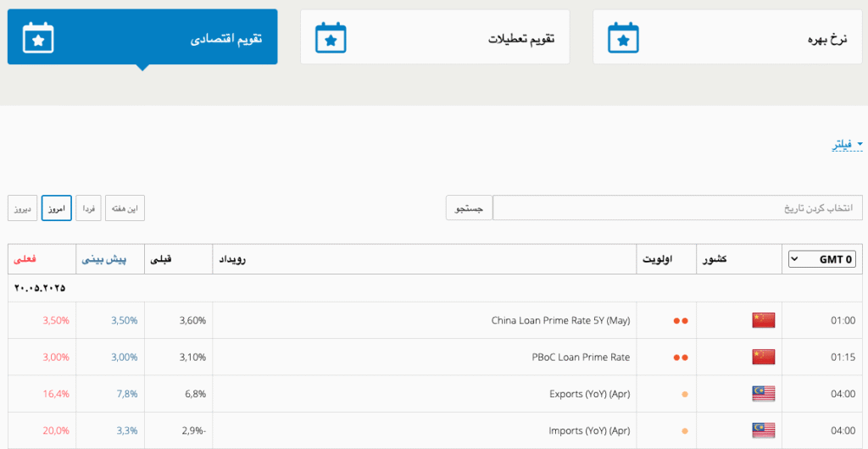Click calendar star icon in تقویم اقتصادی card
This screenshot has width=868, height=449.
pyautogui.click(x=38, y=38)
